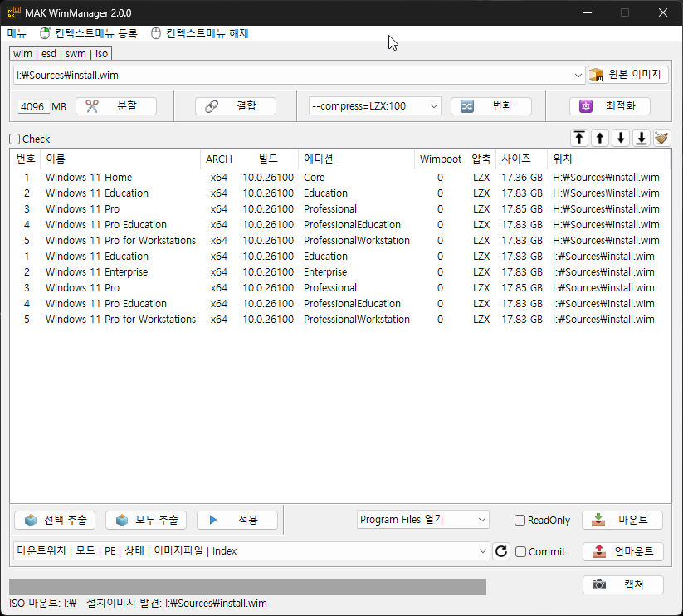Click the 언마운트 unmount button
This screenshot has width=683, height=616.
[x=623, y=551]
